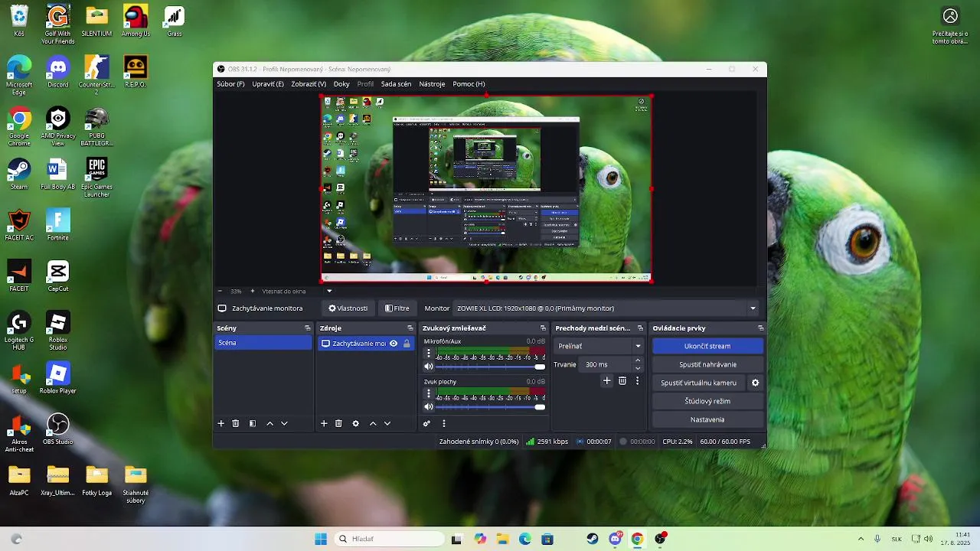Open Mikrofón/Aux three-dot options
980x551 pixels.
(x=429, y=354)
